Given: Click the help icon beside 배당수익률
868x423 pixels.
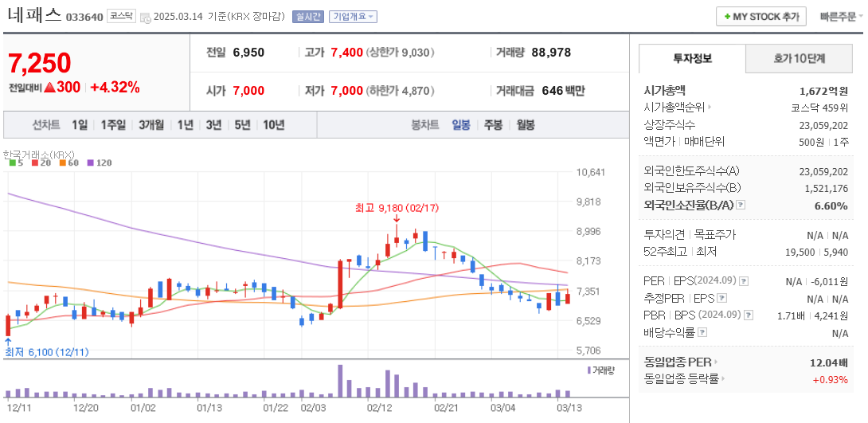Looking at the screenshot, I should click(702, 333).
